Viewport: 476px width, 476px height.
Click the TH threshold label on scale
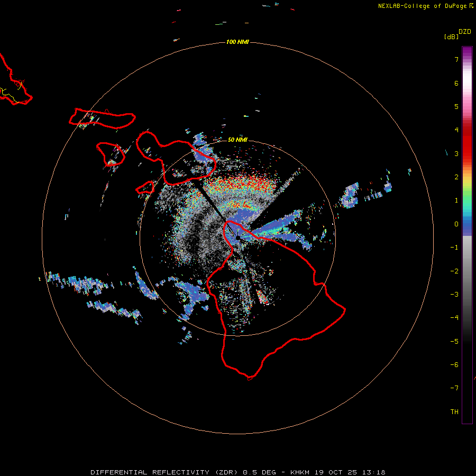[x=454, y=412]
